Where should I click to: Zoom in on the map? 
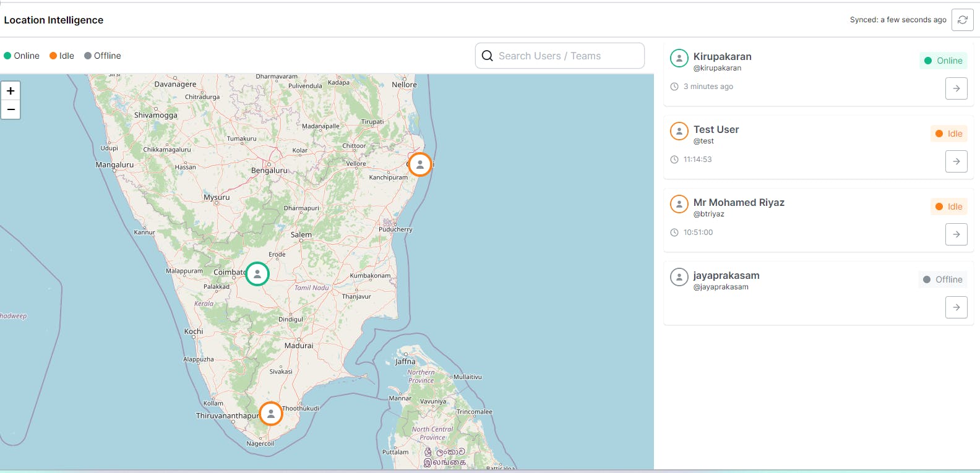(x=11, y=91)
